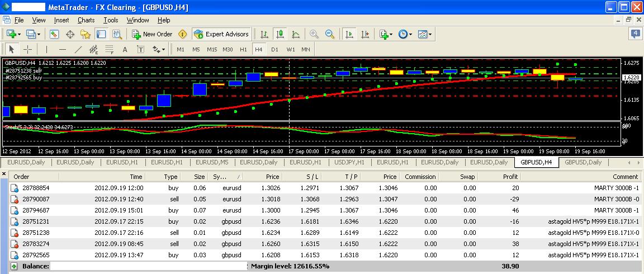Open the Help menu
This screenshot has width=644, height=274.
point(163,20)
